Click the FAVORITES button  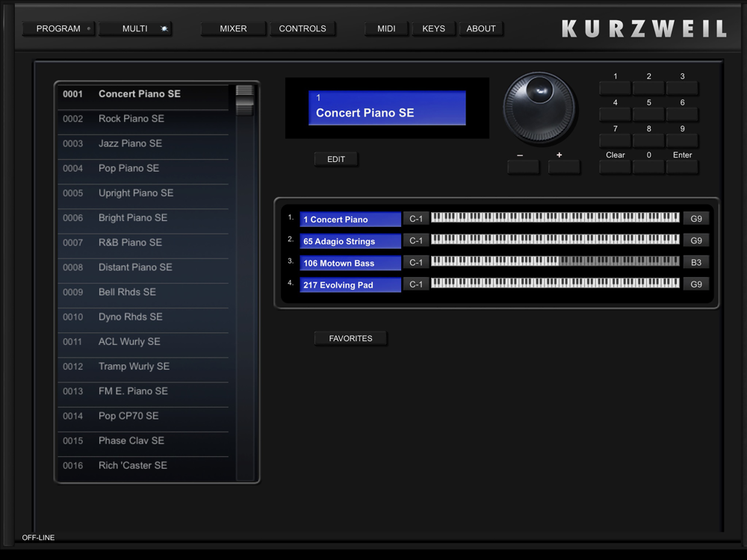coord(350,338)
